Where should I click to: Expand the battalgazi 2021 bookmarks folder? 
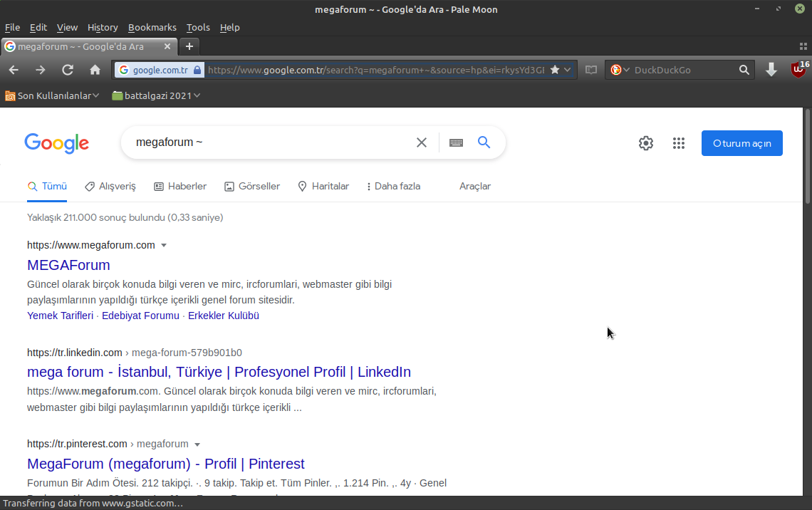tap(157, 95)
